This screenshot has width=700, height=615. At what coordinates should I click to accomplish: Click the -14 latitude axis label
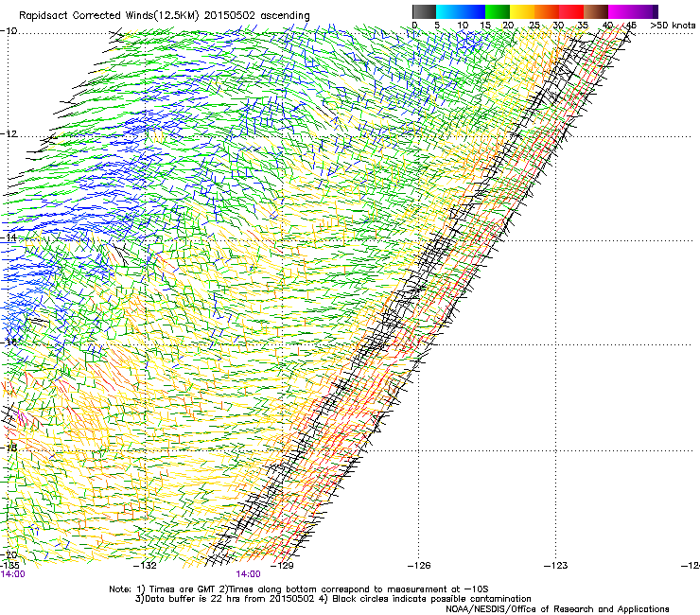pos(9,237)
